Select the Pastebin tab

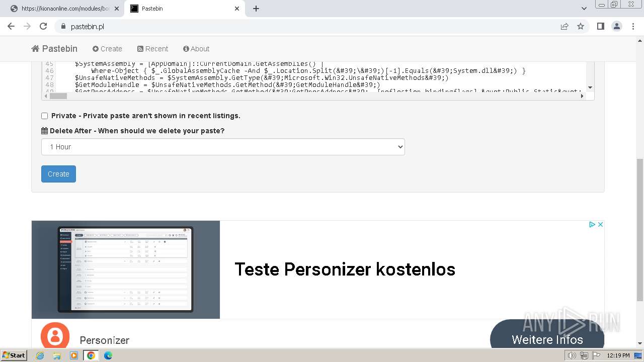[x=184, y=9]
